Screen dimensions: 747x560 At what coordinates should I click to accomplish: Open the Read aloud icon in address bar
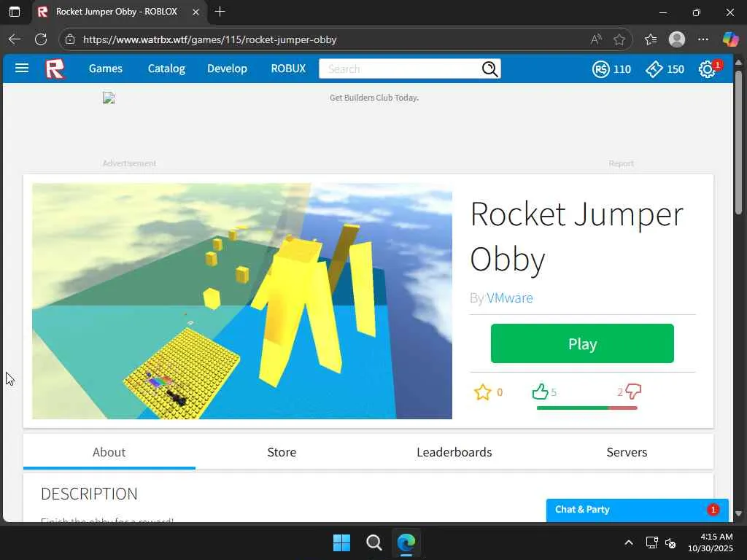click(596, 39)
